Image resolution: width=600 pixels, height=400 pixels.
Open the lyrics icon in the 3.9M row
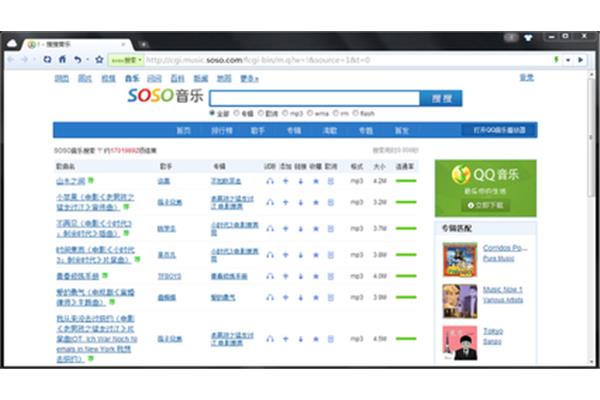(331, 297)
